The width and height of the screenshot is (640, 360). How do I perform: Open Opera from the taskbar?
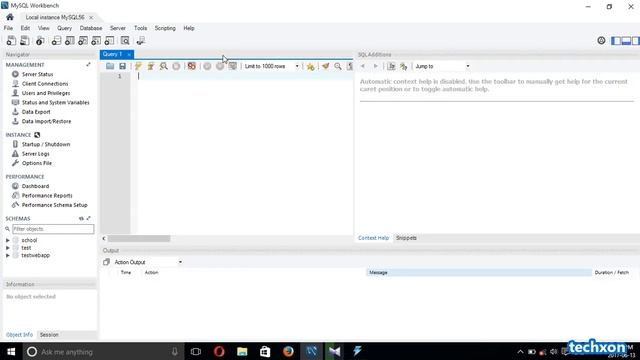pyautogui.click(x=219, y=351)
